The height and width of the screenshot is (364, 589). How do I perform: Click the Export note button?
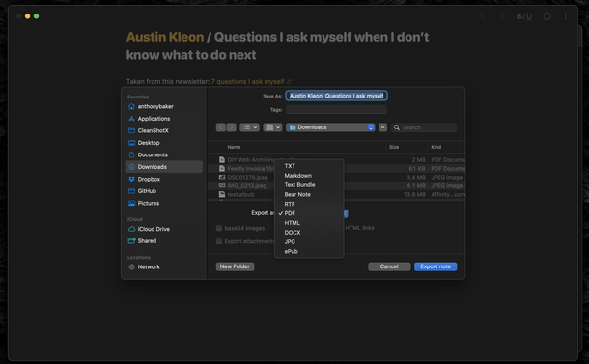[435, 266]
